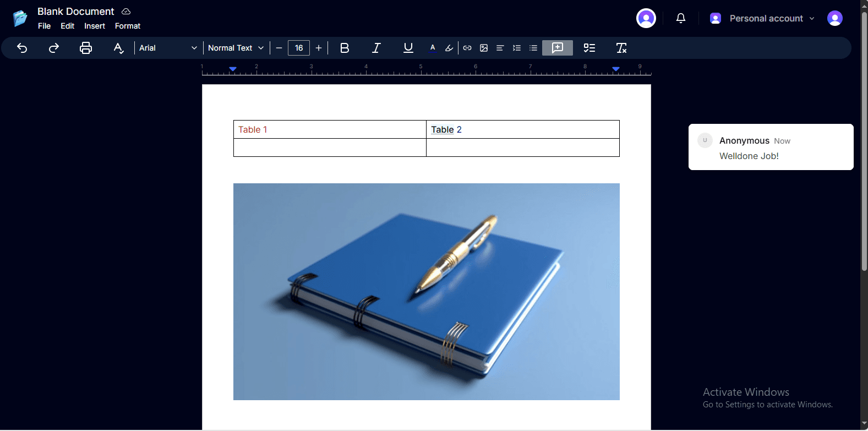The width and height of the screenshot is (868, 431).
Task: Open the Welldone Job! comment
Action: 771,147
